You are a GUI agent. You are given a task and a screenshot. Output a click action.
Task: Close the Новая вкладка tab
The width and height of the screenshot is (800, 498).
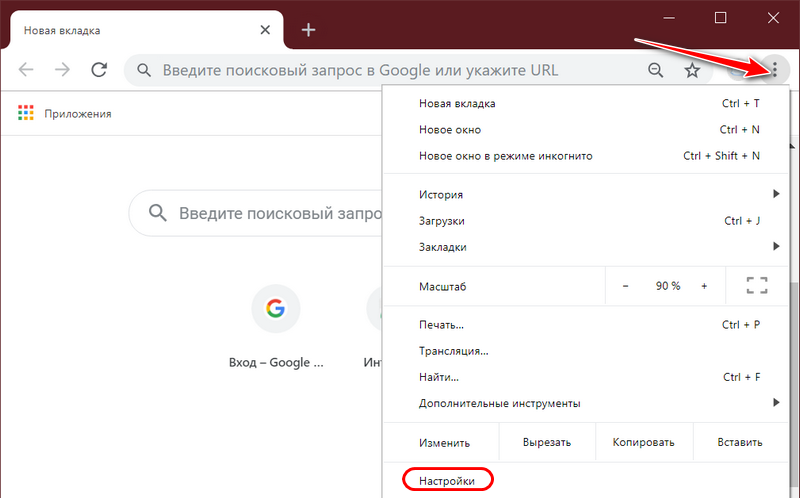tap(265, 30)
